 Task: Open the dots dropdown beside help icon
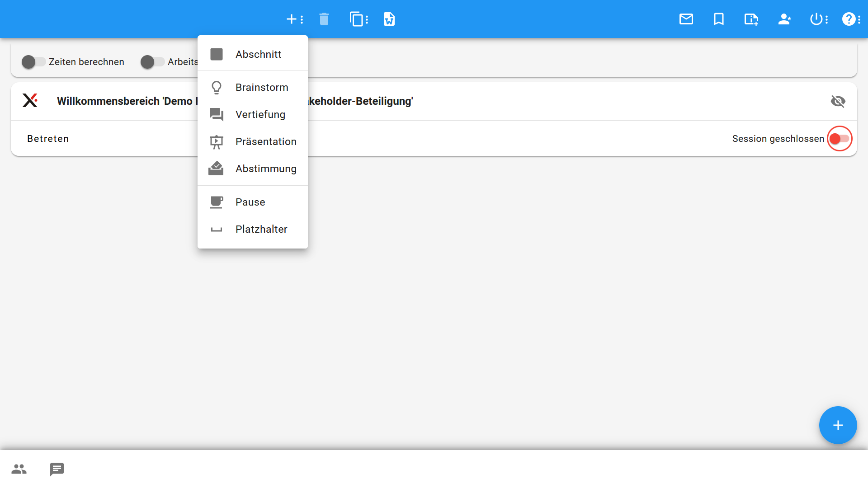859,19
